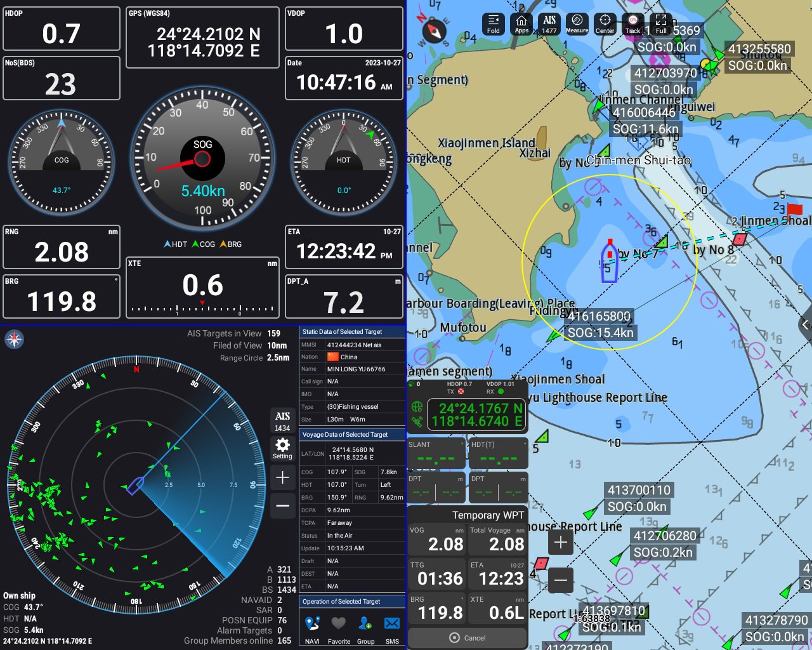Click the DPT_A depth 7.2 readout
This screenshot has height=650, width=812.
point(344,296)
